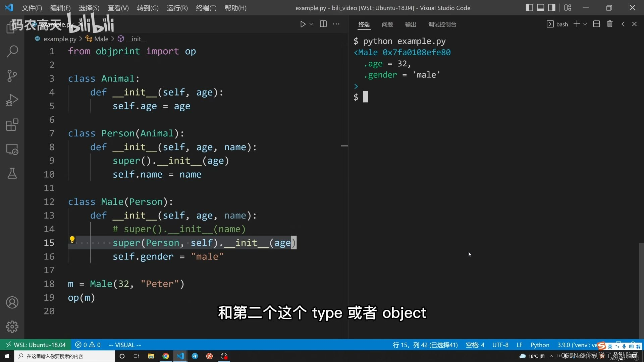Open the Run and Debug view

(12, 100)
